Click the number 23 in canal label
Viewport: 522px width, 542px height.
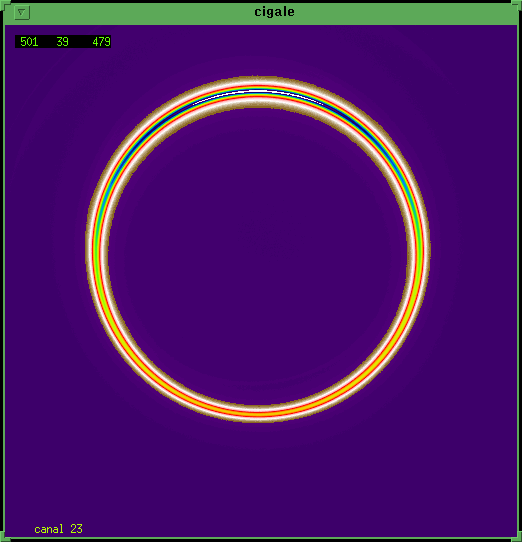click(x=76, y=529)
